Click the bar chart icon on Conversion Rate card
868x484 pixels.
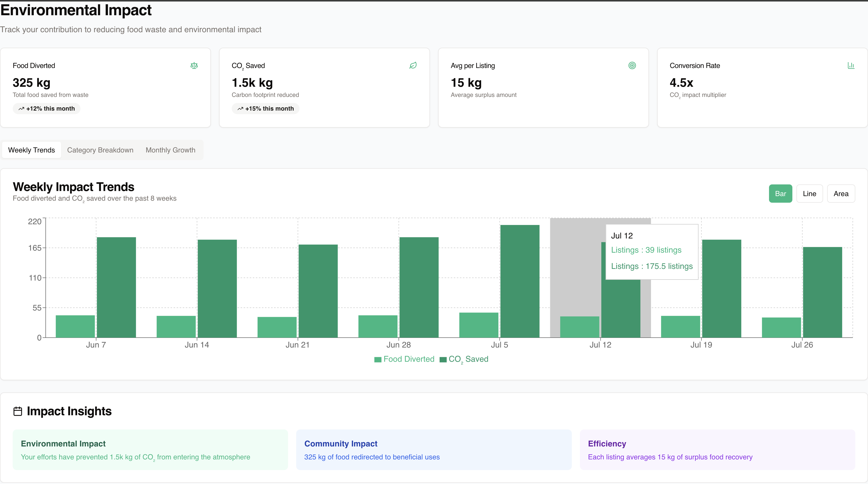pos(851,65)
